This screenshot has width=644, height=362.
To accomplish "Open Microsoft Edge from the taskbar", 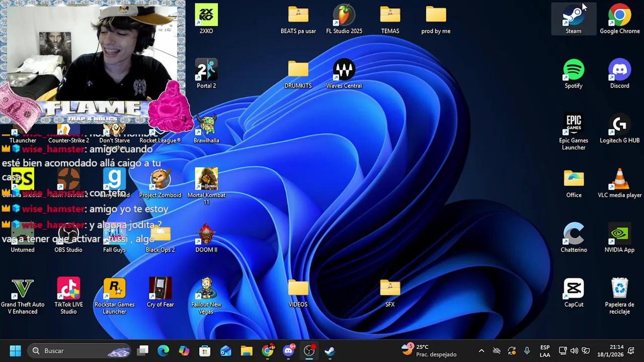I will pos(164,350).
